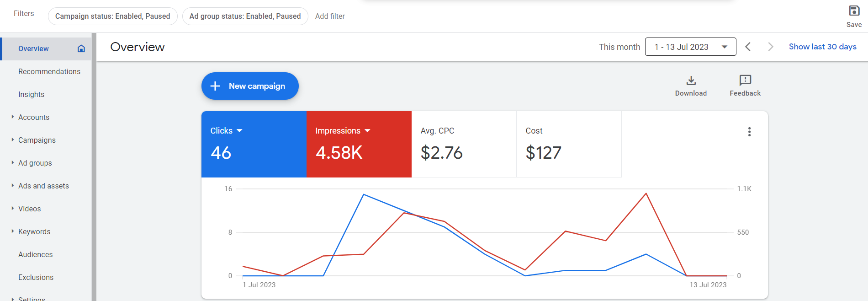The image size is (868, 301).
Task: Open the Impressions metric dropdown
Action: point(367,131)
